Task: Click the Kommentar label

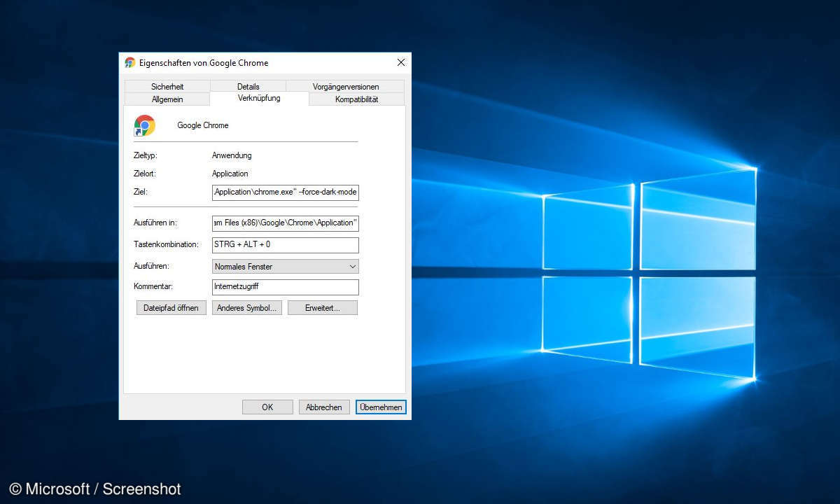Action: click(153, 287)
